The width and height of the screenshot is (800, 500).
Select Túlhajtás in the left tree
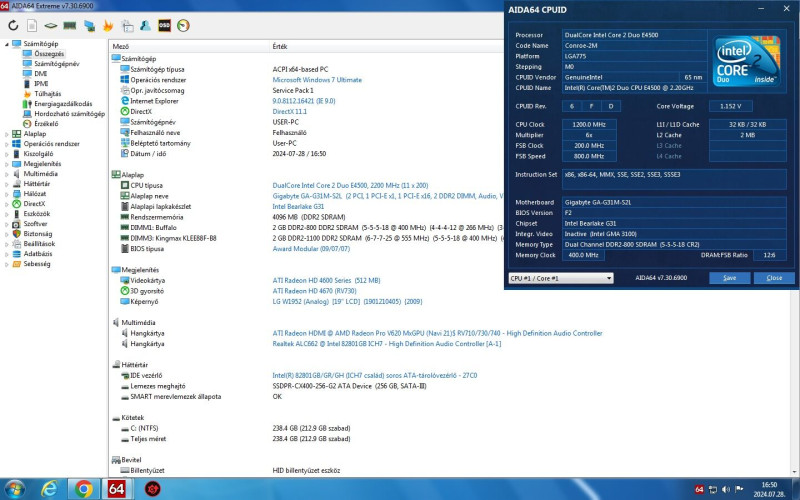tap(47, 94)
